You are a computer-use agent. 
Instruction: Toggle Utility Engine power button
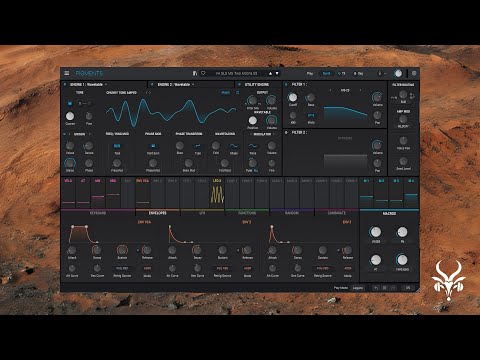tap(239, 84)
